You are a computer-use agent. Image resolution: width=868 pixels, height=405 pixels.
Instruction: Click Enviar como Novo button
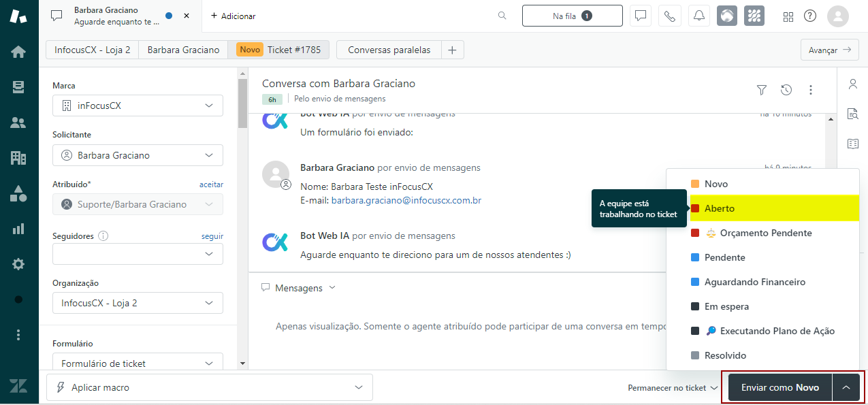click(x=779, y=387)
